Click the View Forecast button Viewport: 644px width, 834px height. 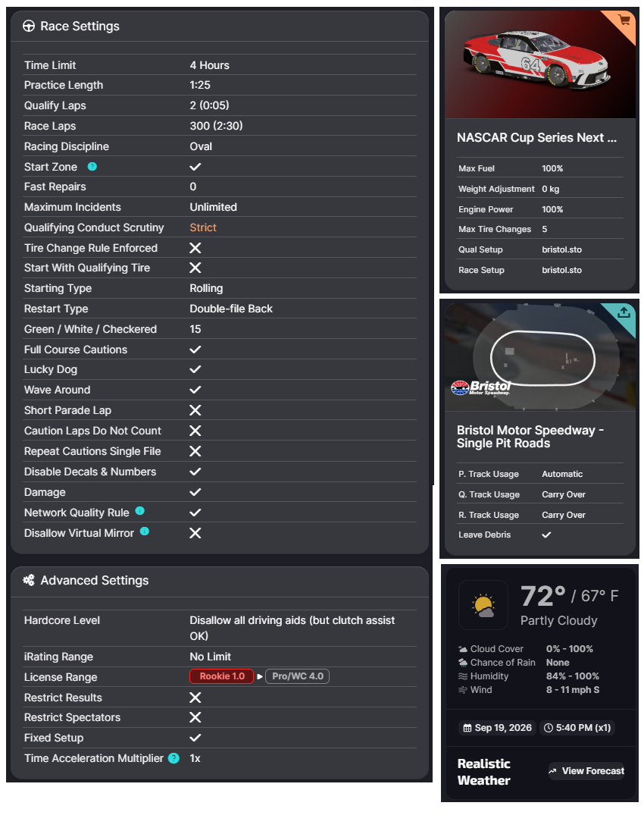coord(586,771)
